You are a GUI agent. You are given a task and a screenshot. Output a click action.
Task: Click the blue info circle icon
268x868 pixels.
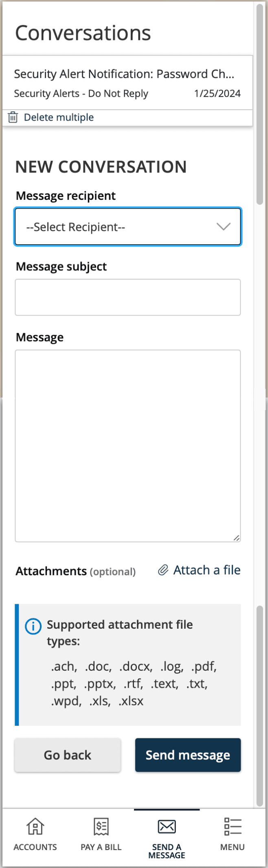(x=33, y=626)
